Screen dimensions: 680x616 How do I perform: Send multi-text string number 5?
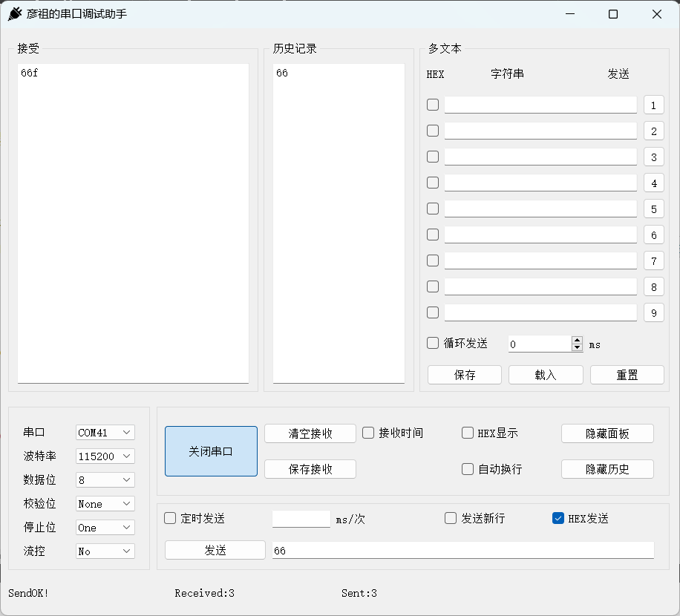[654, 209]
